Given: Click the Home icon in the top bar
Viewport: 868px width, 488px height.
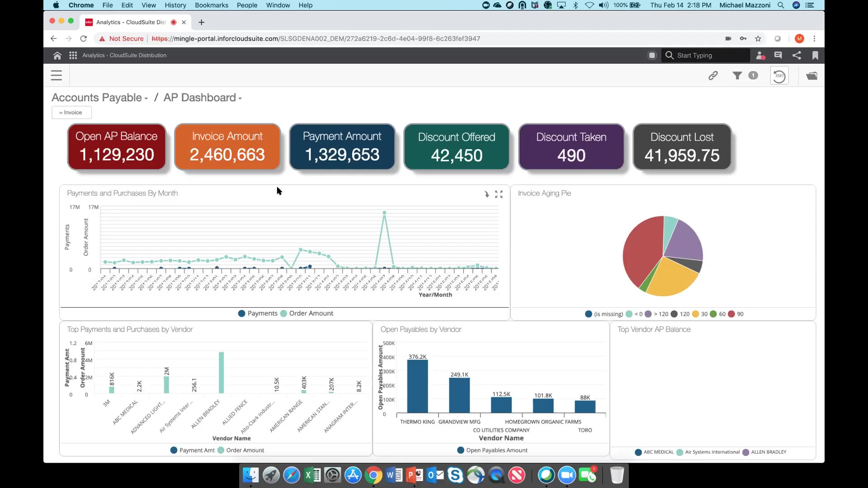Looking at the screenshot, I should pyautogui.click(x=57, y=55).
